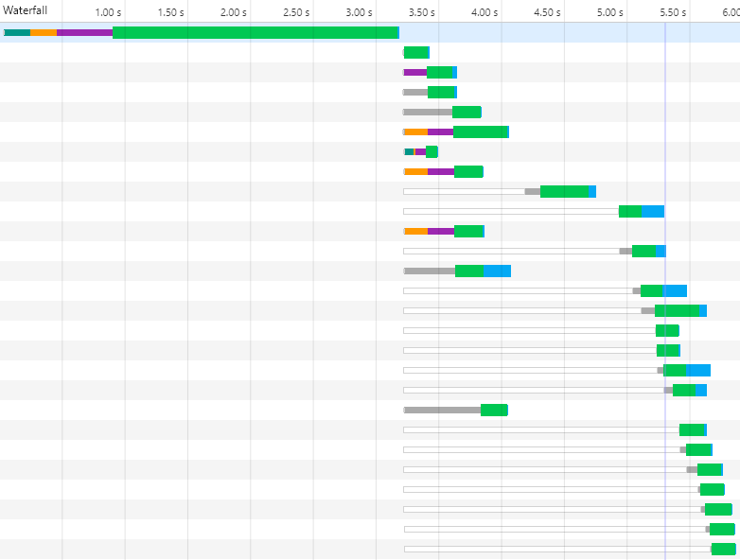Click the 2.00 s time axis label
Image resolution: width=740 pixels, height=560 pixels.
pos(233,12)
